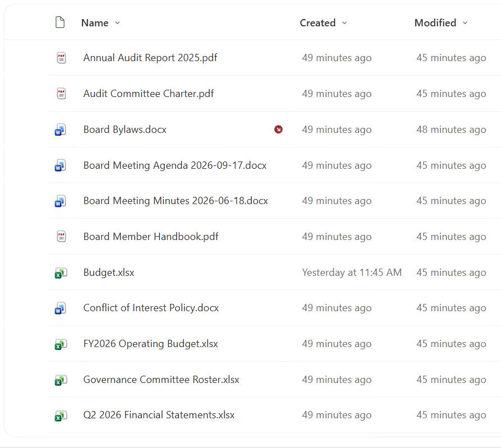Click created time of Board Meeting Minutes 2026-06-18

(x=337, y=201)
